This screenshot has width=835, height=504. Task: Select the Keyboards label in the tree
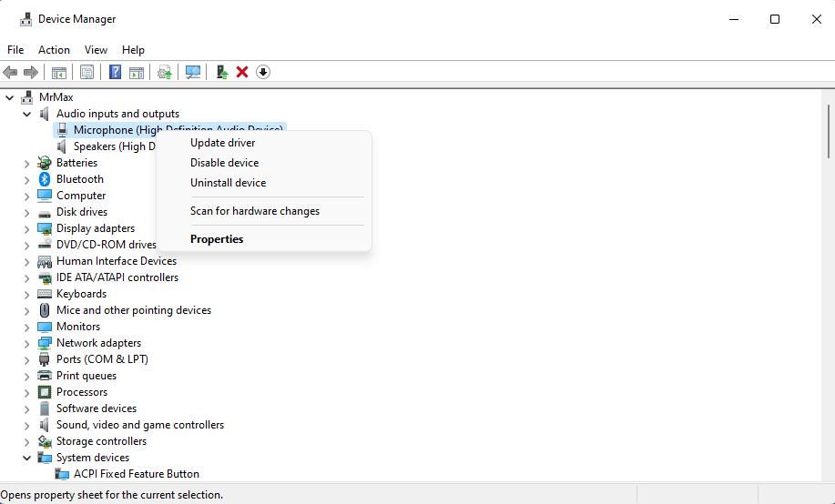(x=81, y=294)
